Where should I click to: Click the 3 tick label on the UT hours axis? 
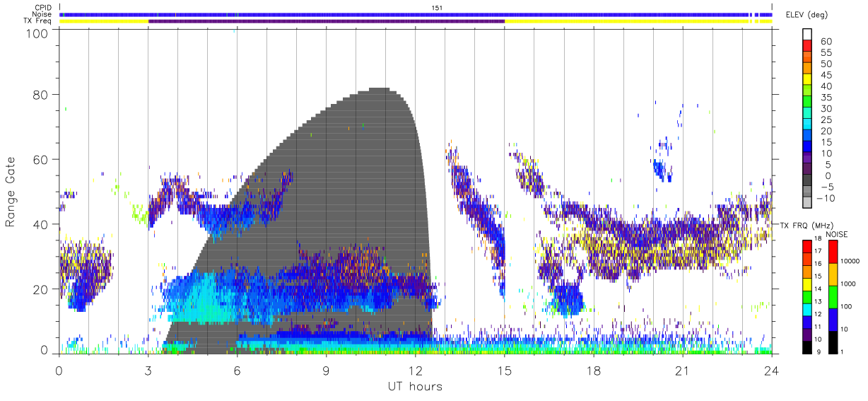pyautogui.click(x=148, y=370)
